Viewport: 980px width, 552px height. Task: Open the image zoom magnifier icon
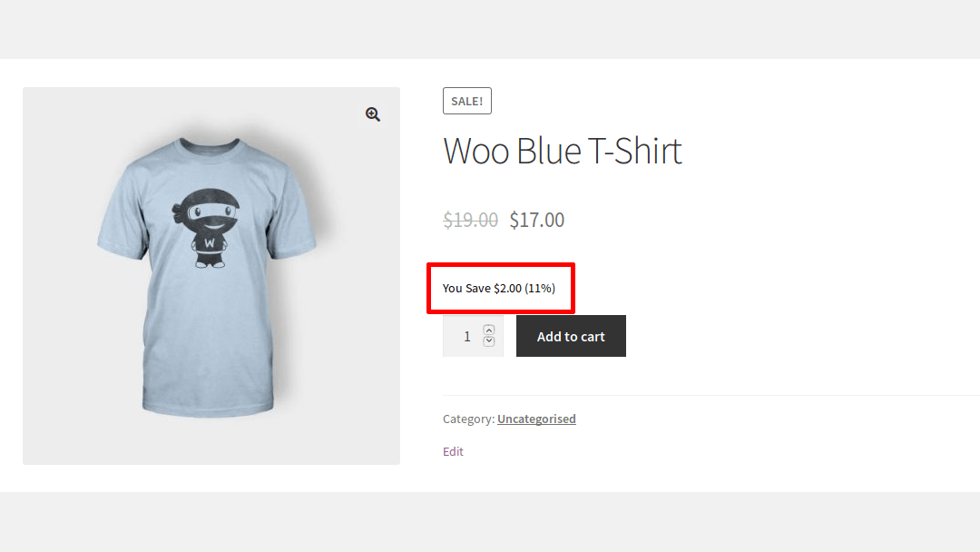pyautogui.click(x=372, y=114)
